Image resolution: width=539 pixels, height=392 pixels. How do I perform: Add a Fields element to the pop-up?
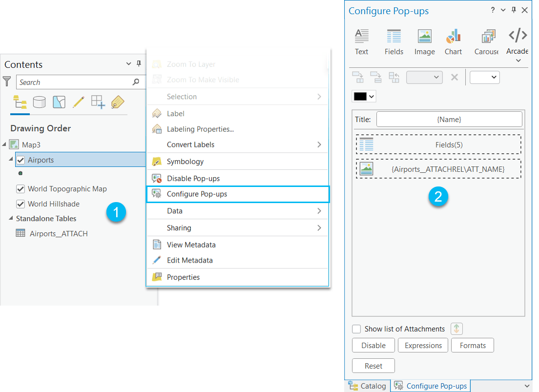click(394, 41)
